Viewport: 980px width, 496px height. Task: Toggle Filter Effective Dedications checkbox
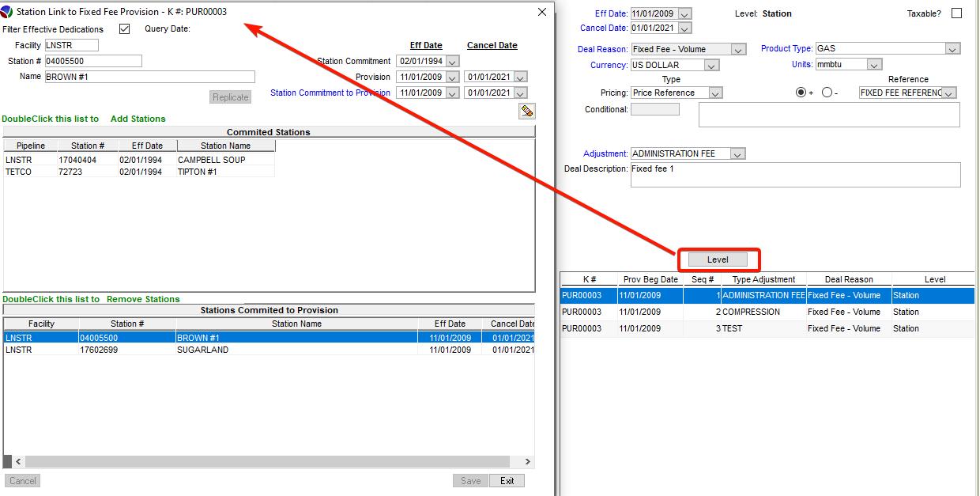[124, 29]
